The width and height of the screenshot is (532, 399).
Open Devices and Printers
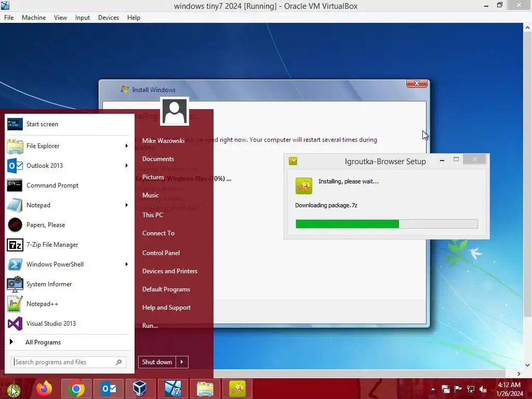[170, 271]
